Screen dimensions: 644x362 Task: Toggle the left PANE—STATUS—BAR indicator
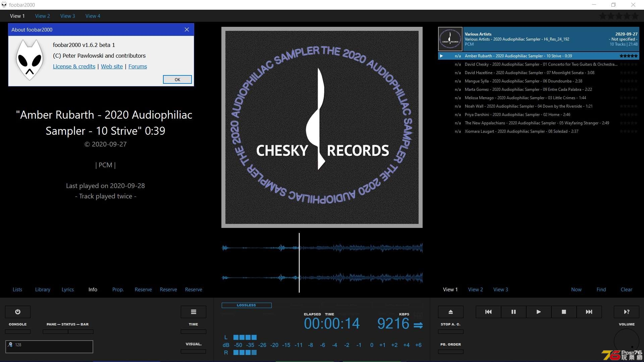click(x=55, y=331)
